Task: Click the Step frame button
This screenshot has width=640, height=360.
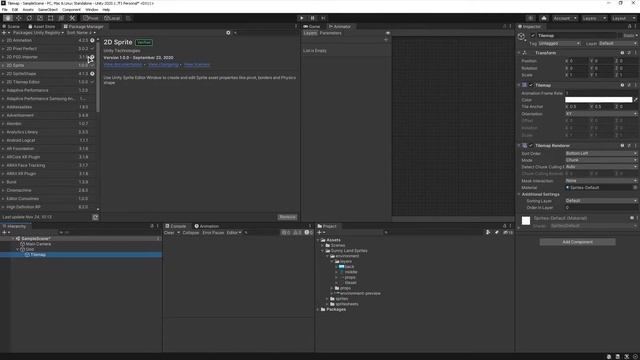Action: pyautogui.click(x=323, y=18)
